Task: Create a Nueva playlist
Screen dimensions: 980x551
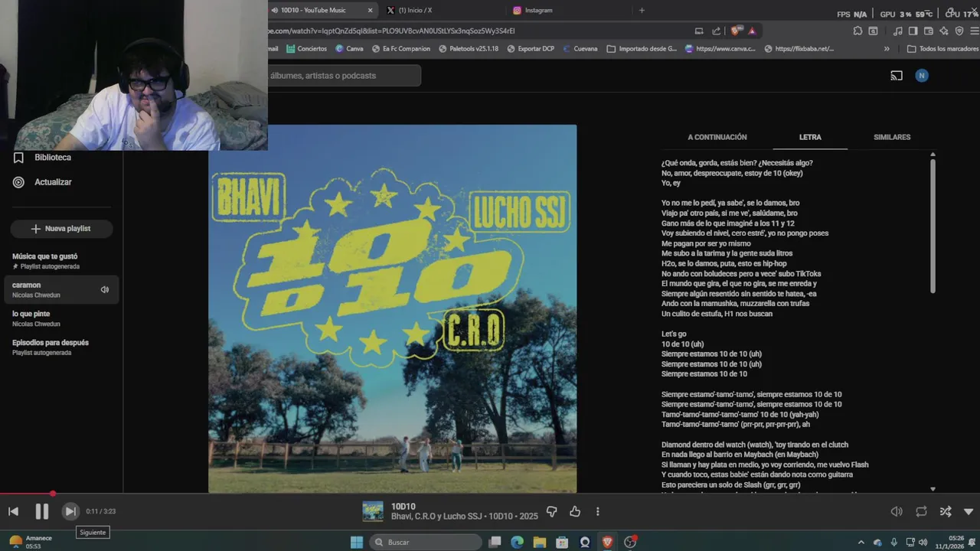Action: pyautogui.click(x=61, y=229)
